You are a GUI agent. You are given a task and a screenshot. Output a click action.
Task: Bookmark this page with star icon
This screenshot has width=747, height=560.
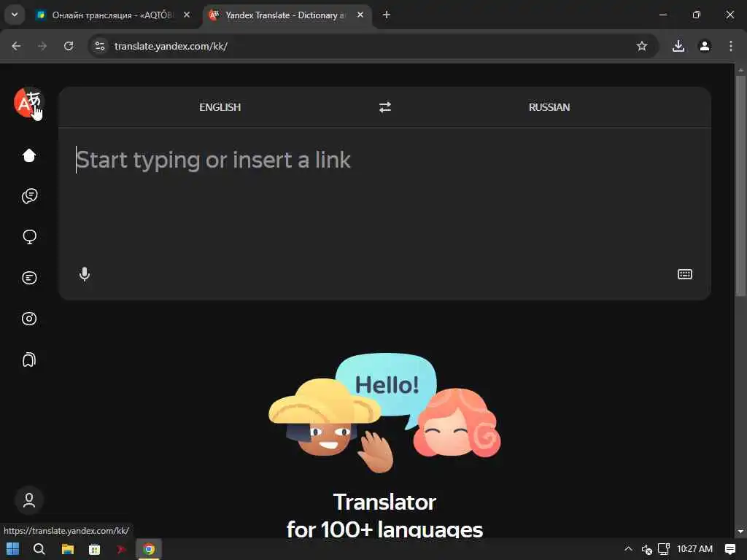pyautogui.click(x=642, y=46)
